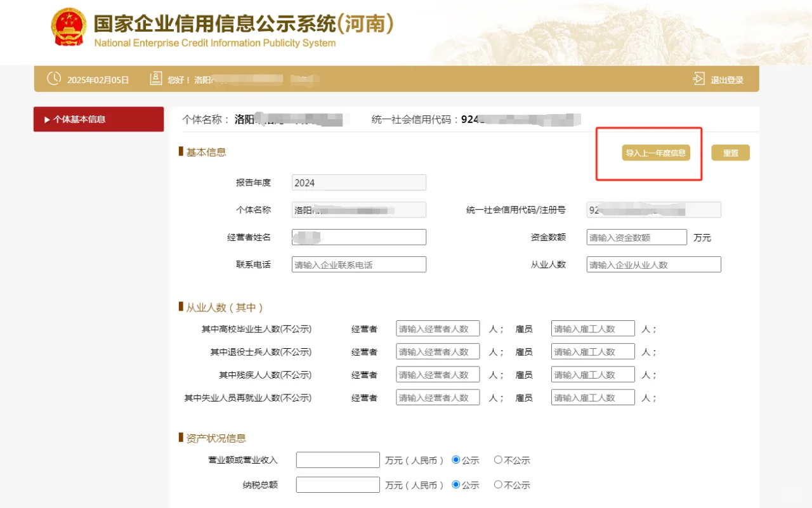
Task: Click the clock icon beside the date
Action: [55, 79]
